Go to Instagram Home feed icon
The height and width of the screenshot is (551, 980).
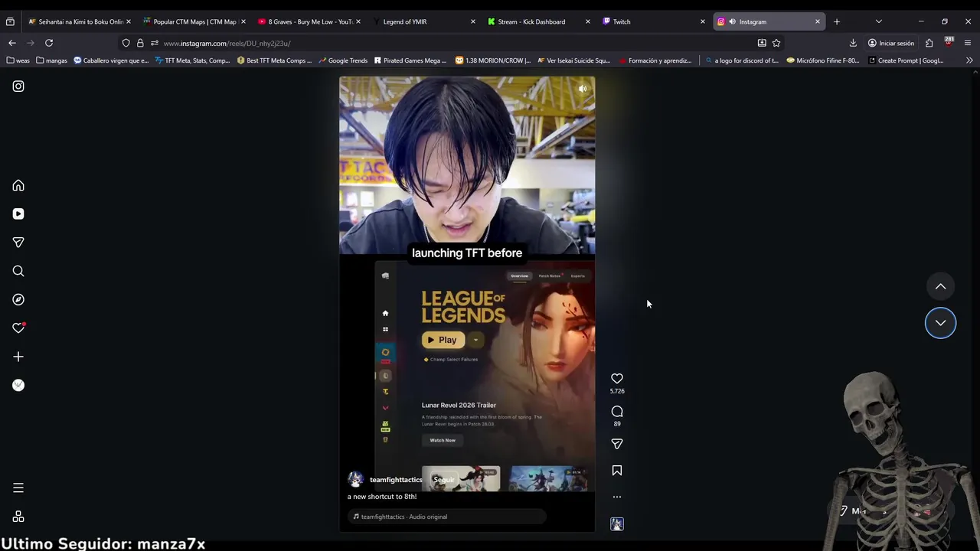click(18, 185)
